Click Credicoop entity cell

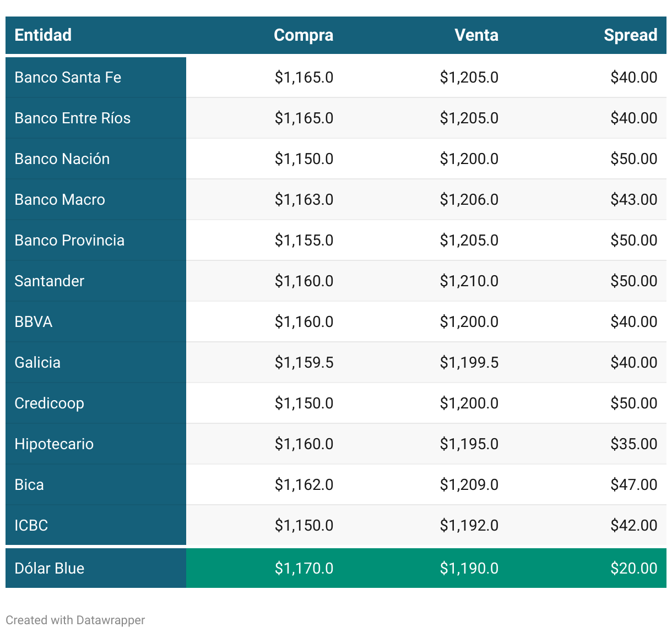(49, 403)
